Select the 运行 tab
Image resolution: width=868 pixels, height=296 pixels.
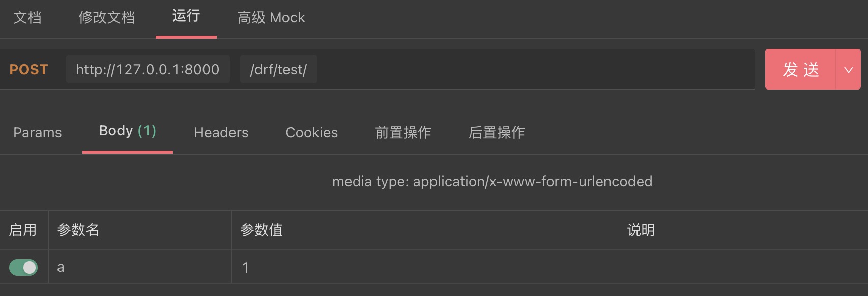pyautogui.click(x=186, y=17)
